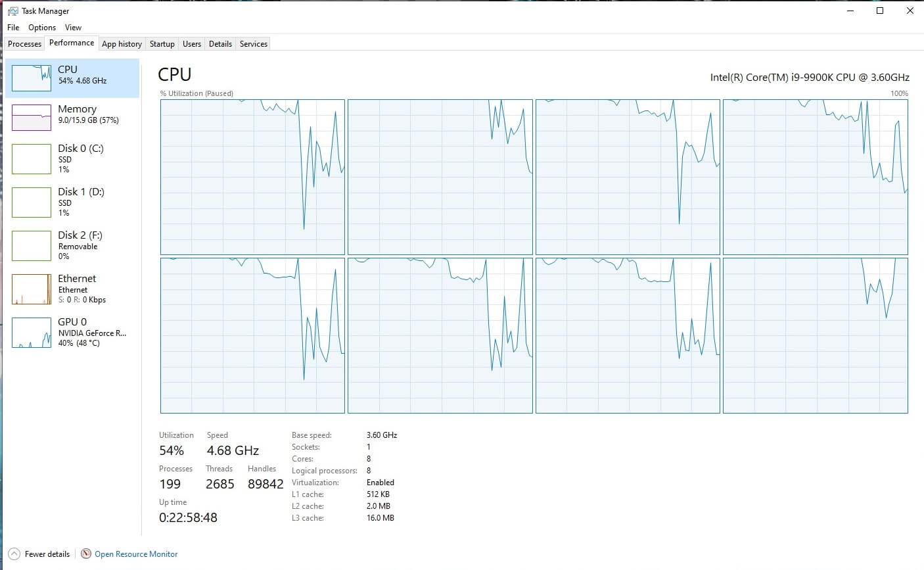The height and width of the screenshot is (570, 924).
Task: Select Disk 0 (C:) sidebar graph
Action: [x=32, y=159]
